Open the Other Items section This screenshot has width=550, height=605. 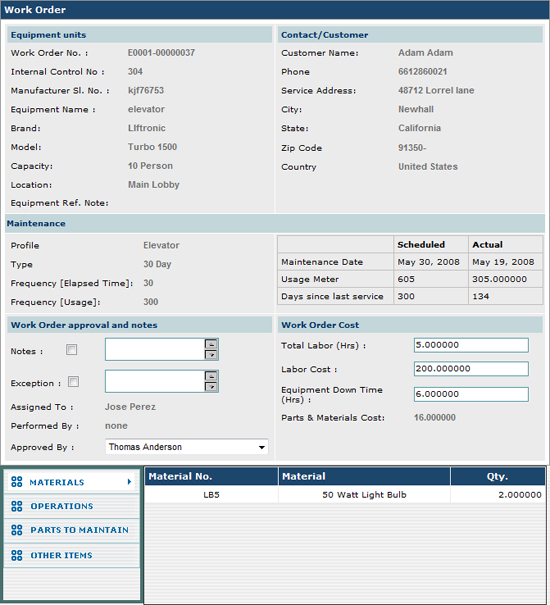(x=61, y=555)
